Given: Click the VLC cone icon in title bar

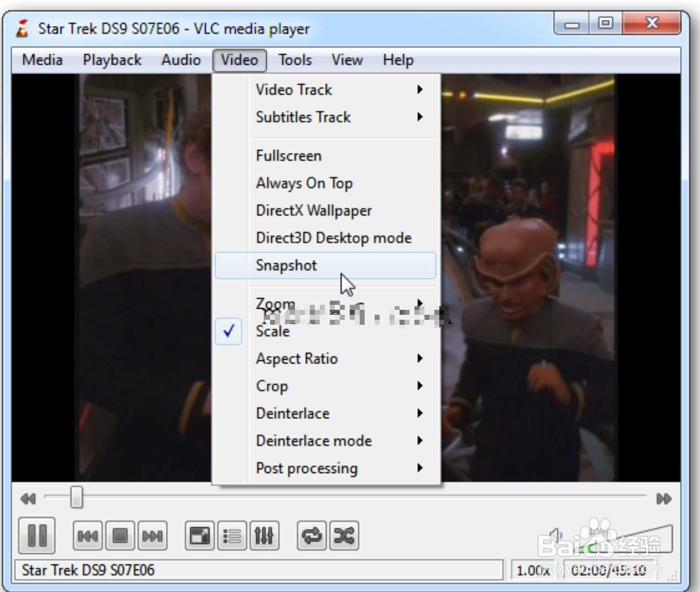Looking at the screenshot, I should (x=22, y=28).
